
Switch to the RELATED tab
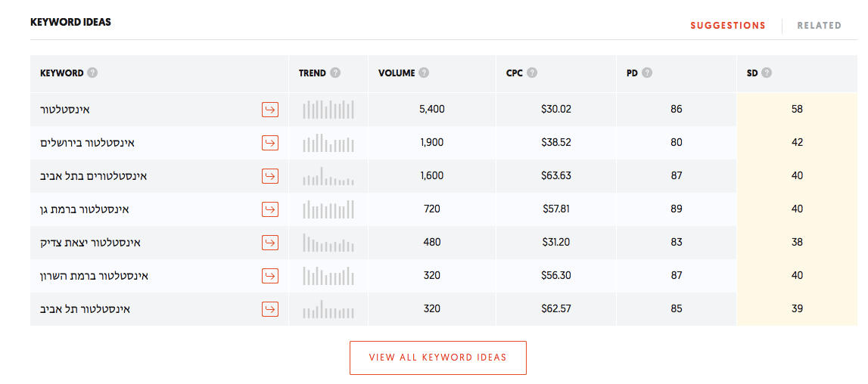[x=820, y=26]
